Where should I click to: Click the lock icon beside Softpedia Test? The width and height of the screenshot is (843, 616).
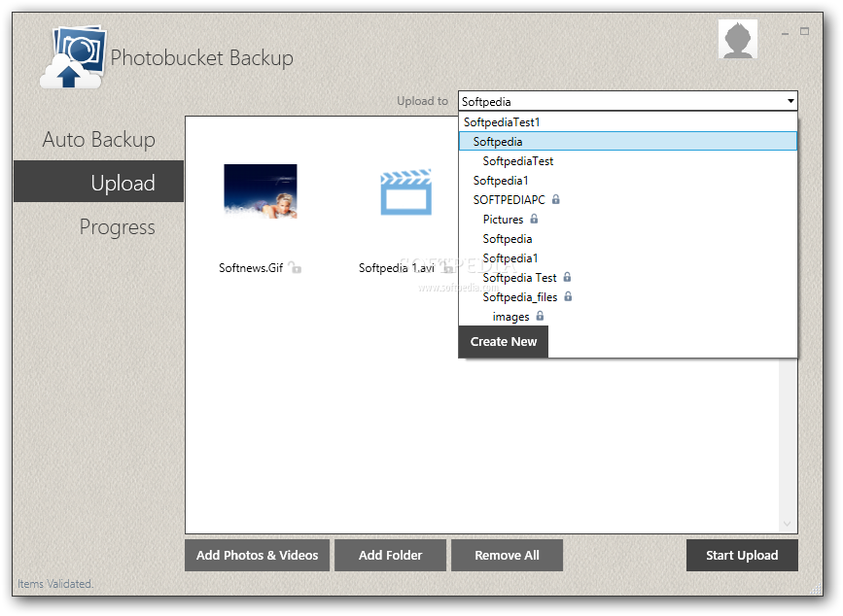click(567, 277)
